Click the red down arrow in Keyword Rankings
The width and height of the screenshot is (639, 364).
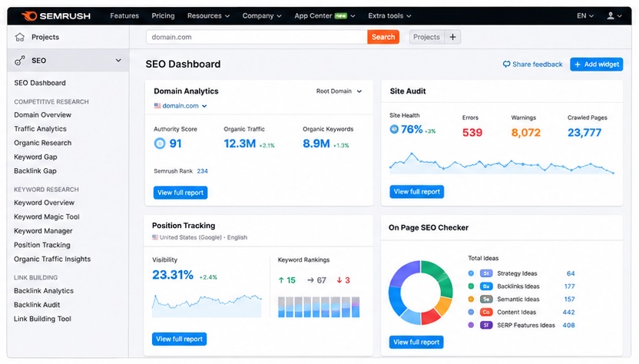[x=339, y=280]
